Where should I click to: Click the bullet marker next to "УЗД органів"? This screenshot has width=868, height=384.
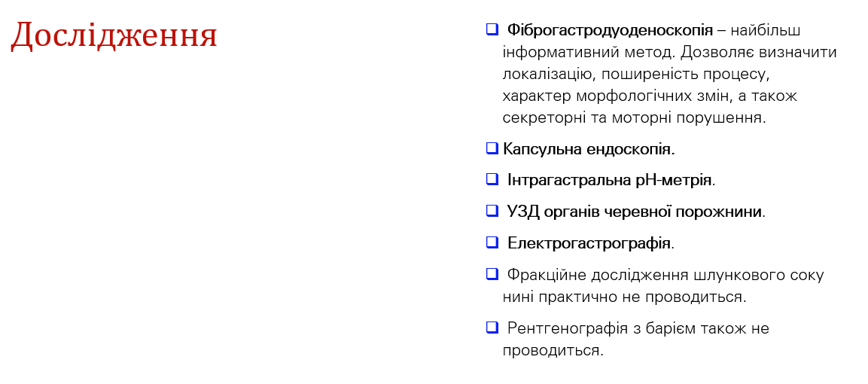click(492, 211)
